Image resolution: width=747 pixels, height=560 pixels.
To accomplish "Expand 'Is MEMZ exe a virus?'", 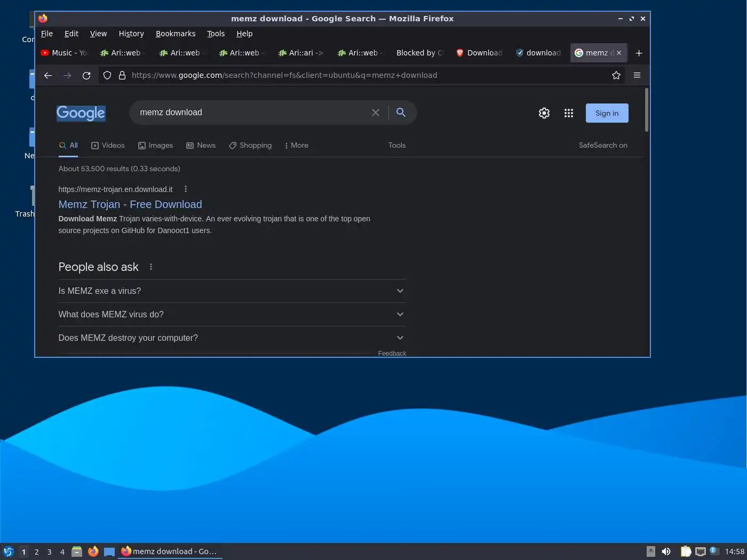I will pyautogui.click(x=232, y=291).
